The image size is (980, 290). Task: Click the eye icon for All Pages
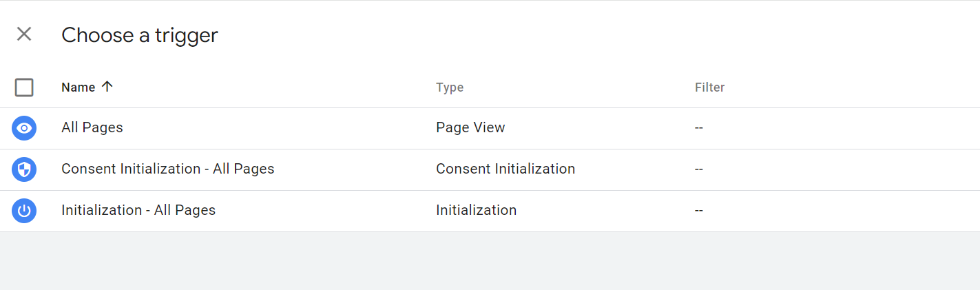pyautogui.click(x=24, y=128)
